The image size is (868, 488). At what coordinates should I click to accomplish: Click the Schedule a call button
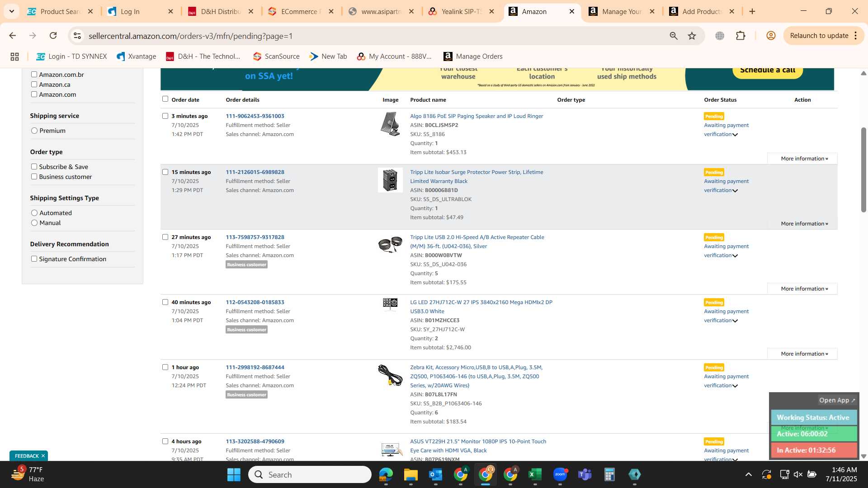[x=767, y=70]
